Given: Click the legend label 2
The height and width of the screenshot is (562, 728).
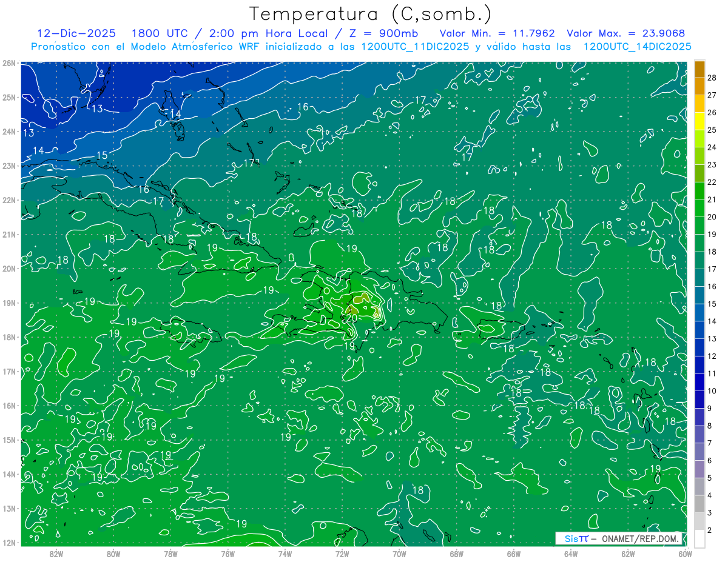Looking at the screenshot, I should (710, 531).
